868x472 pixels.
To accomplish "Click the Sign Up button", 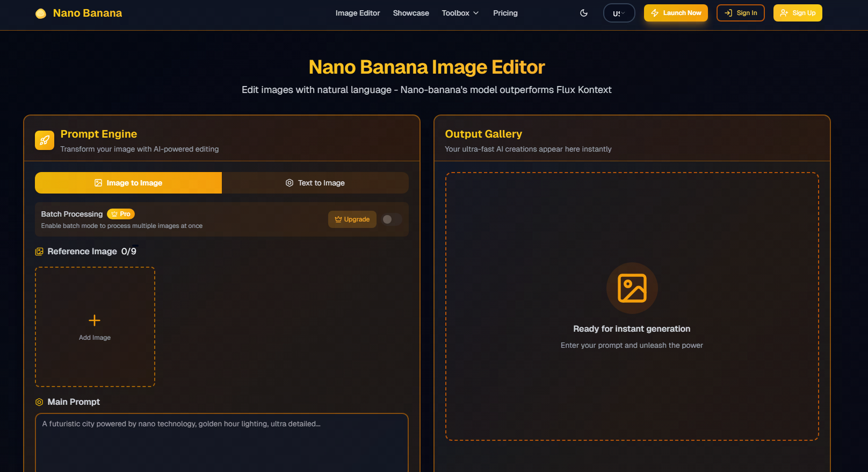I will pyautogui.click(x=798, y=13).
